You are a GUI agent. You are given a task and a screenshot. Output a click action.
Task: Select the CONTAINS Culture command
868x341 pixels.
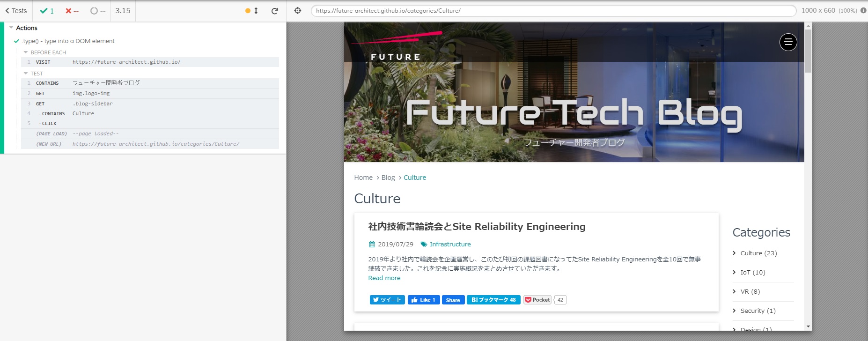150,113
